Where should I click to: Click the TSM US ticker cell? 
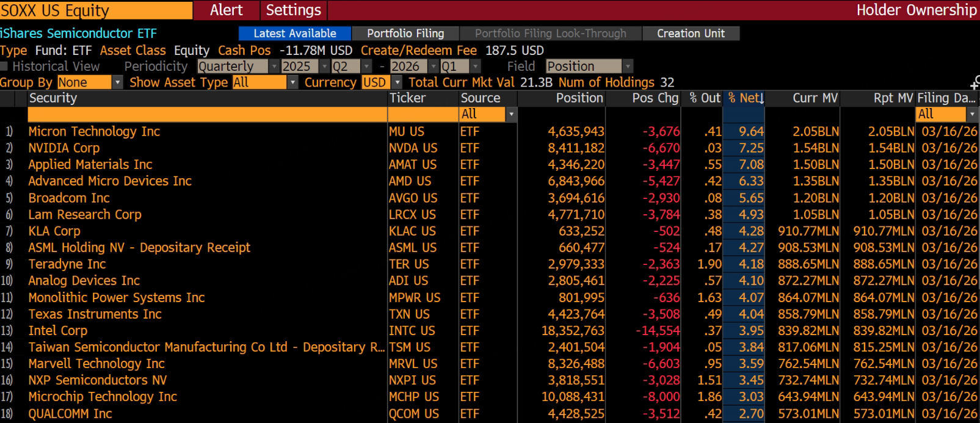pyautogui.click(x=410, y=347)
